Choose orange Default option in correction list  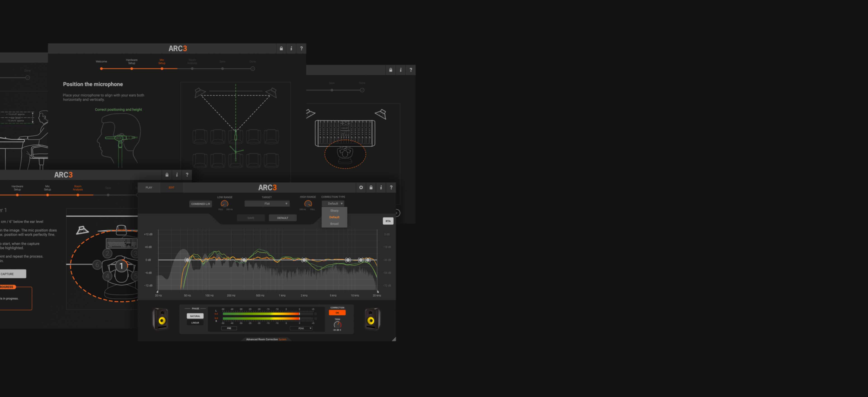[334, 217]
